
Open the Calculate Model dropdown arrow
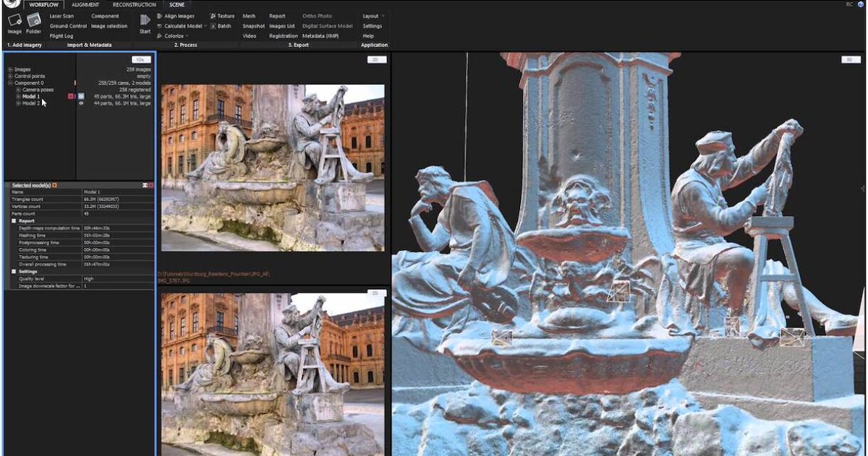point(206,26)
